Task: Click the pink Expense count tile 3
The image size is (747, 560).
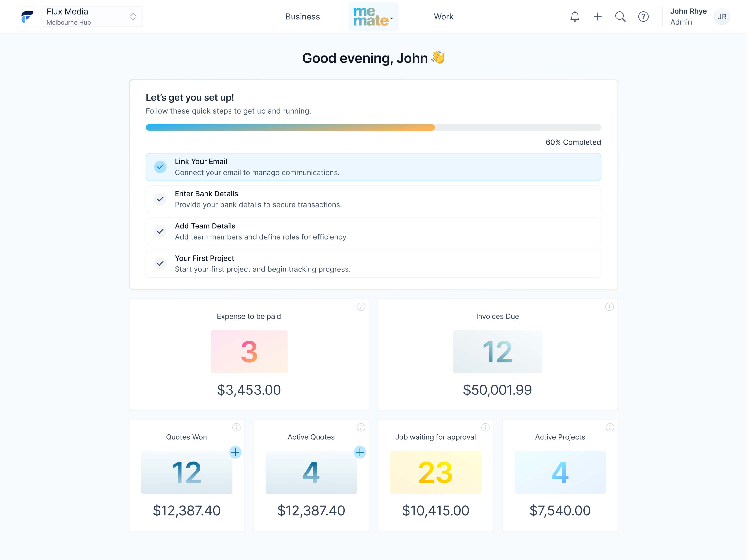Action: click(x=249, y=351)
